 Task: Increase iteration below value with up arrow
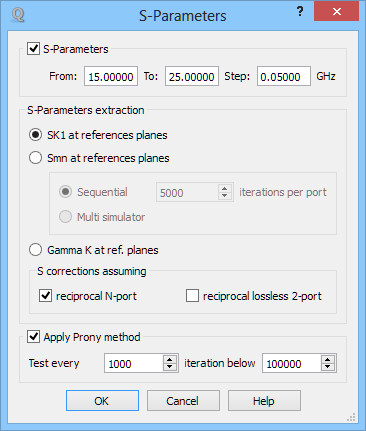(x=328, y=359)
